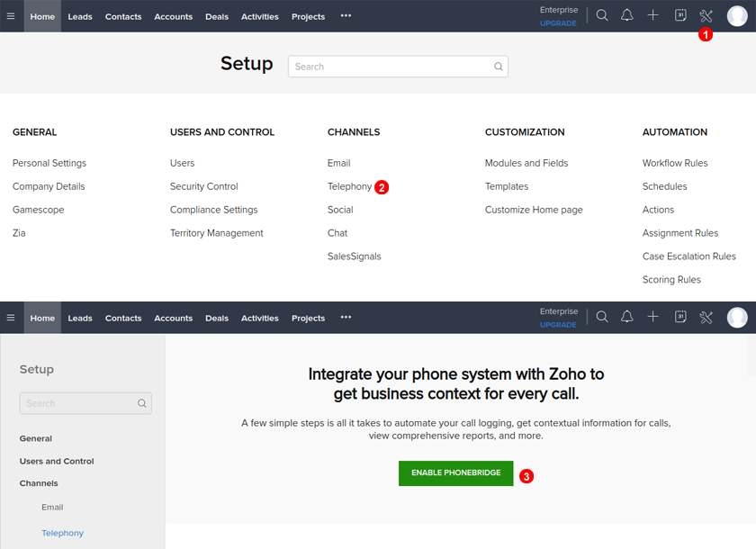Open Territory Management link
The height and width of the screenshot is (549, 756).
[x=217, y=233]
